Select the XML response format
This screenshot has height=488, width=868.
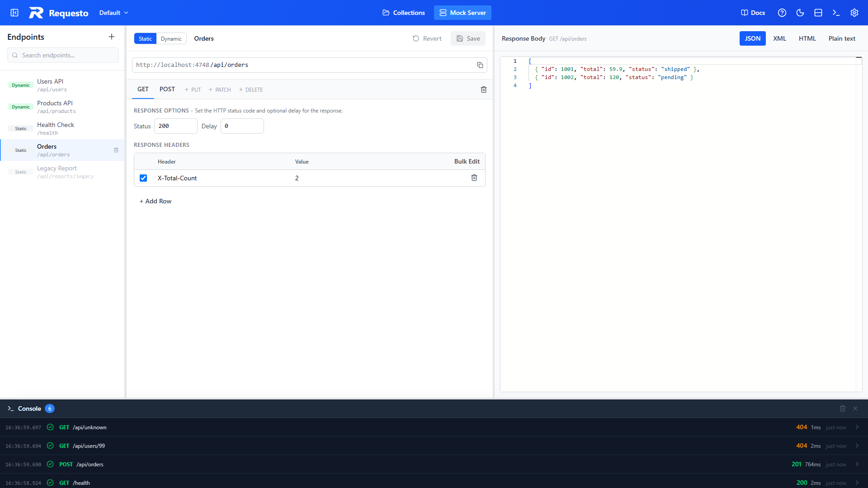pyautogui.click(x=779, y=38)
